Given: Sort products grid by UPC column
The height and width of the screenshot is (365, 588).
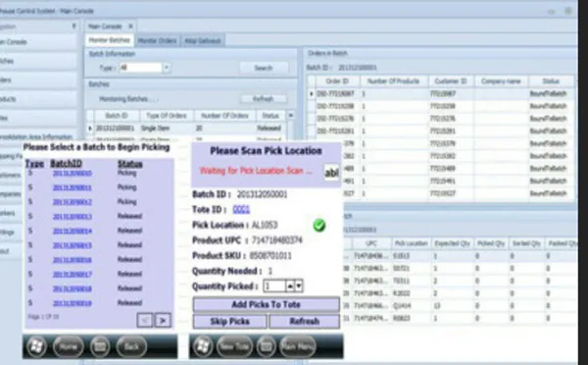Looking at the screenshot, I should (371, 243).
